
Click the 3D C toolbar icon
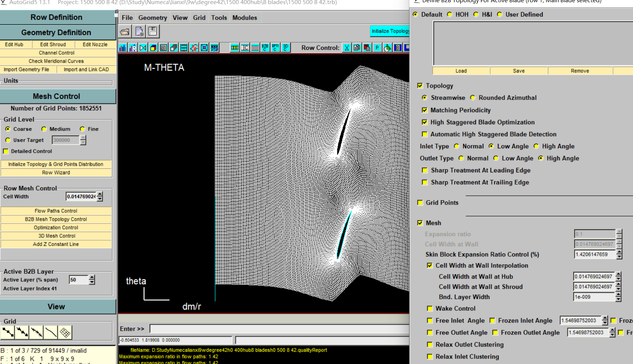click(285, 48)
